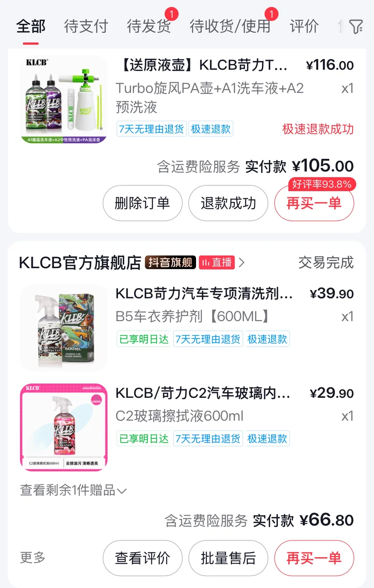Open the Turbo旋风PA壶 product thumbnail
Screen dimensions: 374x588
(x=64, y=99)
